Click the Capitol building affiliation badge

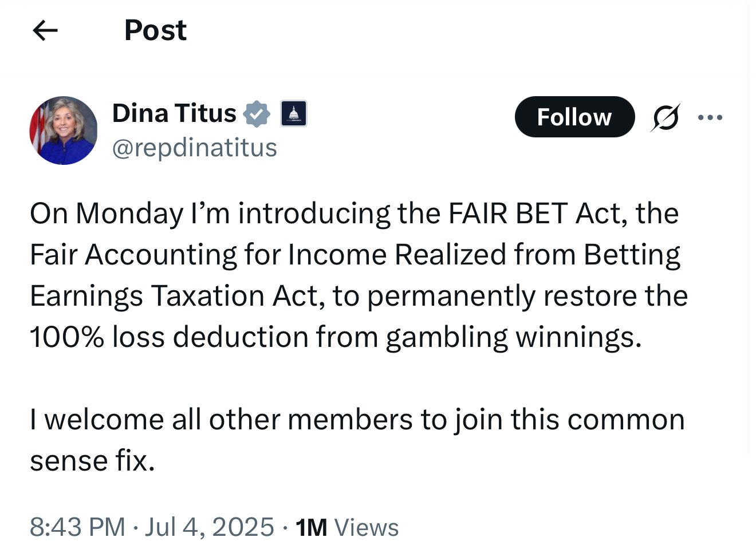(293, 113)
